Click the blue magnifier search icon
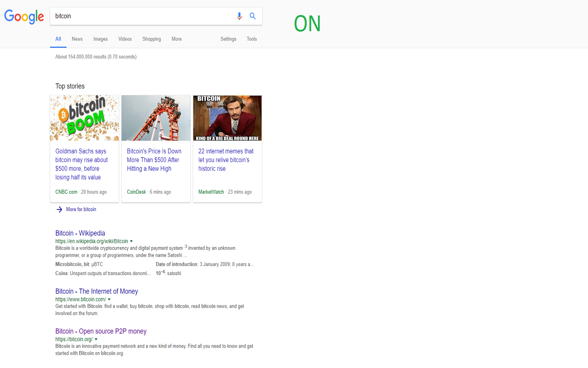Screen dimensions: 588x368 click(x=253, y=16)
